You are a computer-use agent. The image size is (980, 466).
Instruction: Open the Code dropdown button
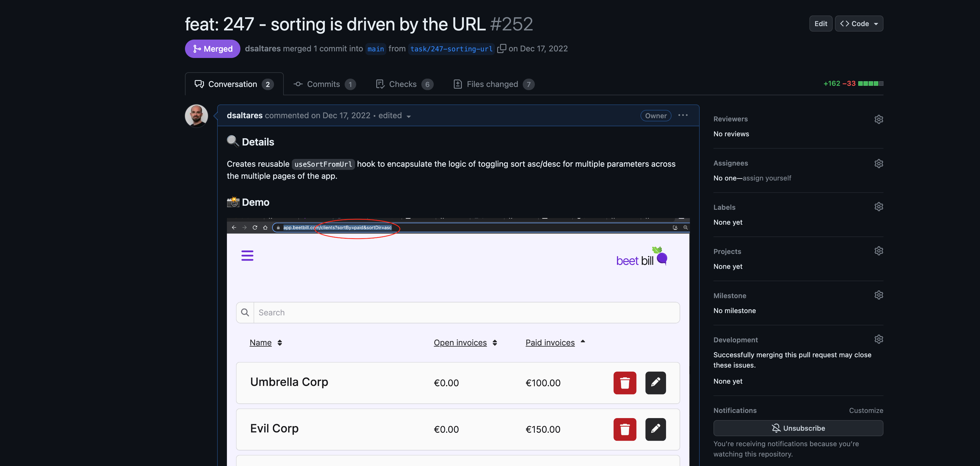859,24
